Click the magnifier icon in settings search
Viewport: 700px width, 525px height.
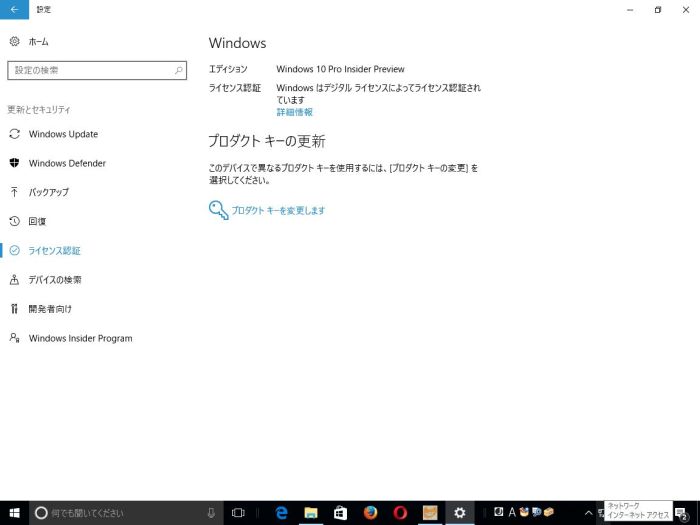pos(179,71)
